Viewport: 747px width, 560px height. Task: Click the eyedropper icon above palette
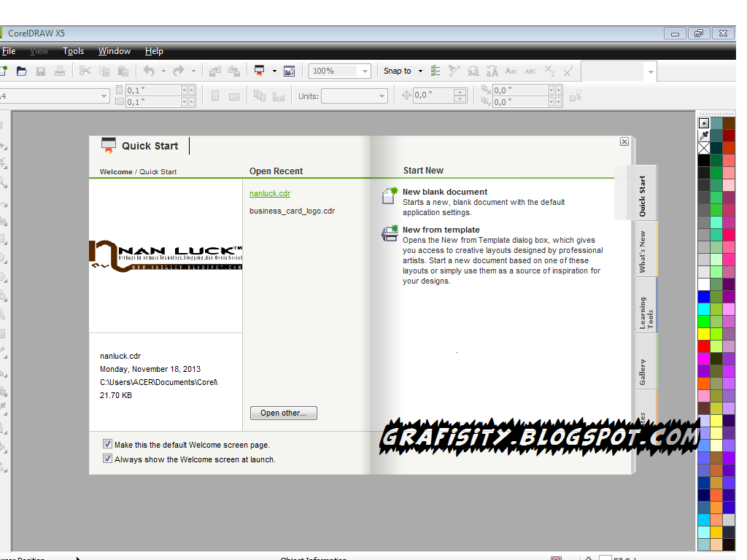point(704,135)
